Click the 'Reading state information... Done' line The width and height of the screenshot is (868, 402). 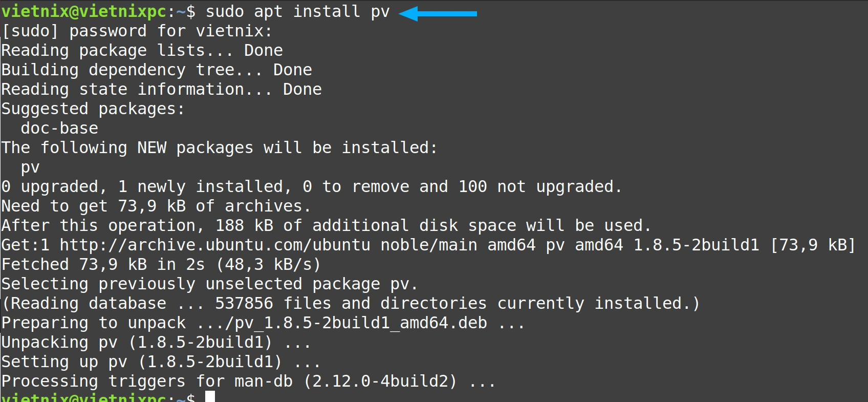pos(162,90)
